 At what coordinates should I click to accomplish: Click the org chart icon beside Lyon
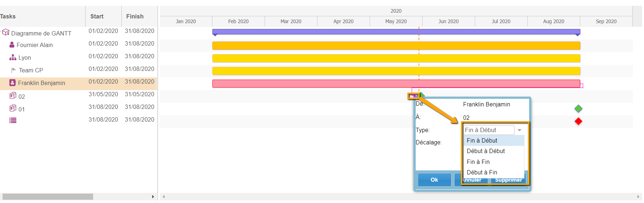tap(13, 58)
